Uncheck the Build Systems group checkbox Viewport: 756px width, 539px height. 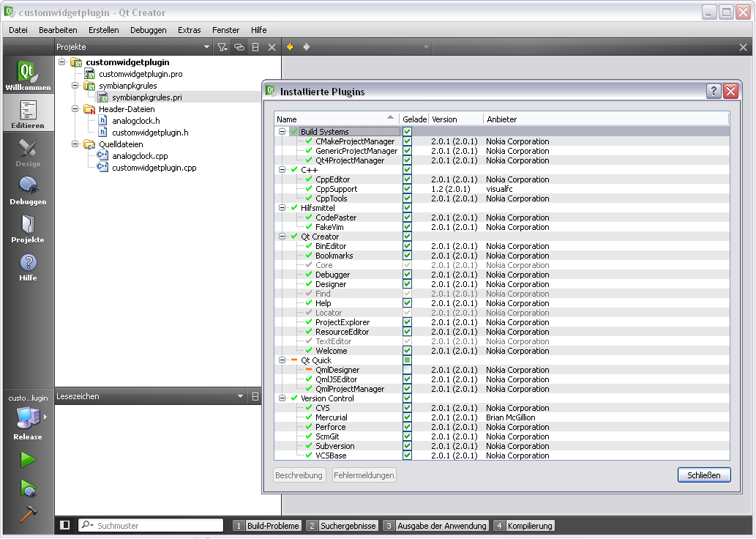click(408, 132)
